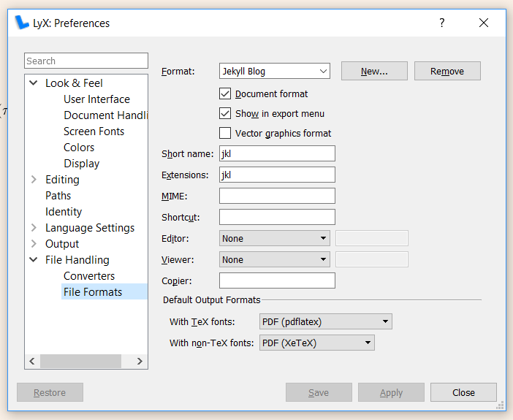Select Identity in the tree
The width and height of the screenshot is (513, 420).
(x=64, y=212)
